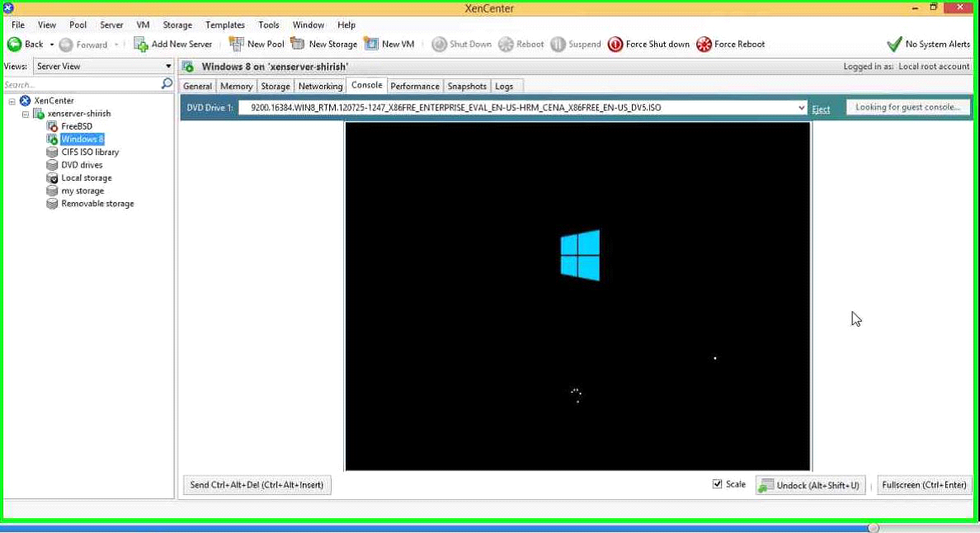Click the Local storage icon
Viewport: 980px width, 533px height.
(53, 178)
